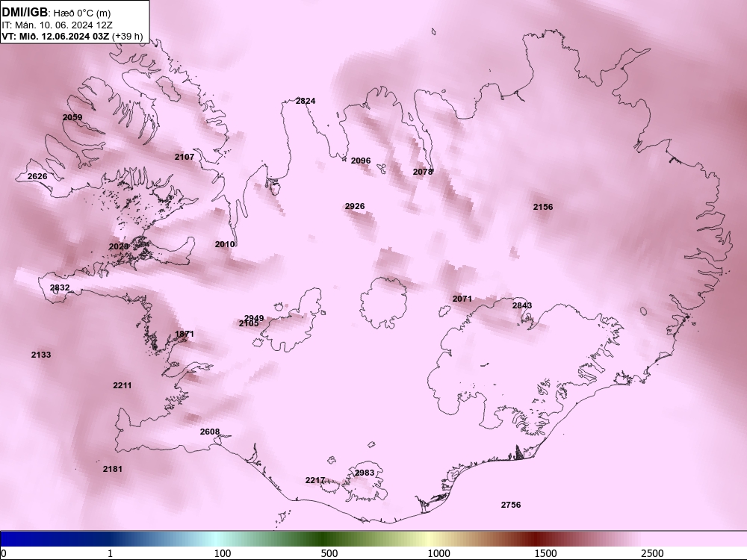Select the 2181 value label
Image resolution: width=747 pixels, height=560 pixels.
[113, 469]
